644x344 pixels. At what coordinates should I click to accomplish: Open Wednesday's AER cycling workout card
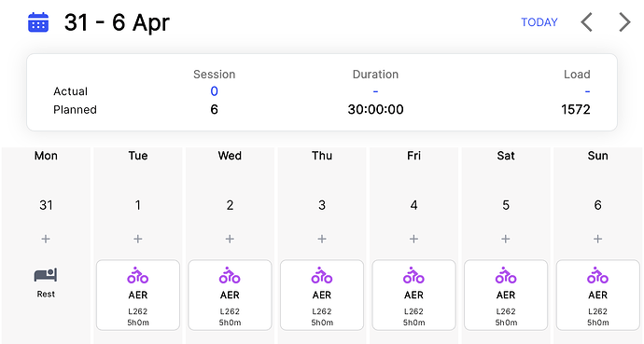(230, 295)
